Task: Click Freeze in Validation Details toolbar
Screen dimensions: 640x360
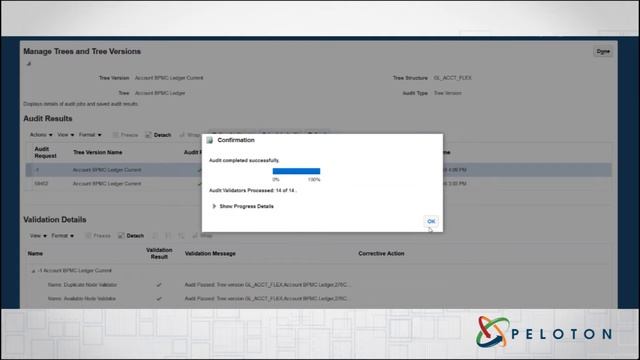Action: (98, 236)
